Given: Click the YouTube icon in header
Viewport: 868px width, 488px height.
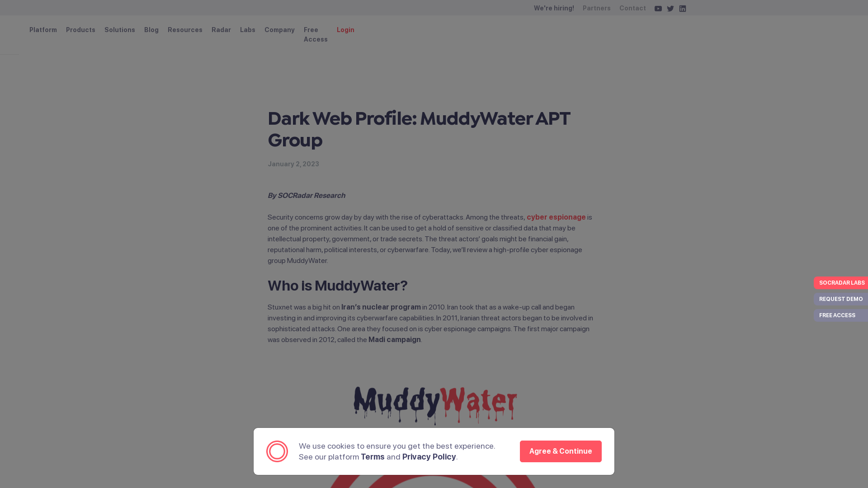Looking at the screenshot, I should pos(658,8).
